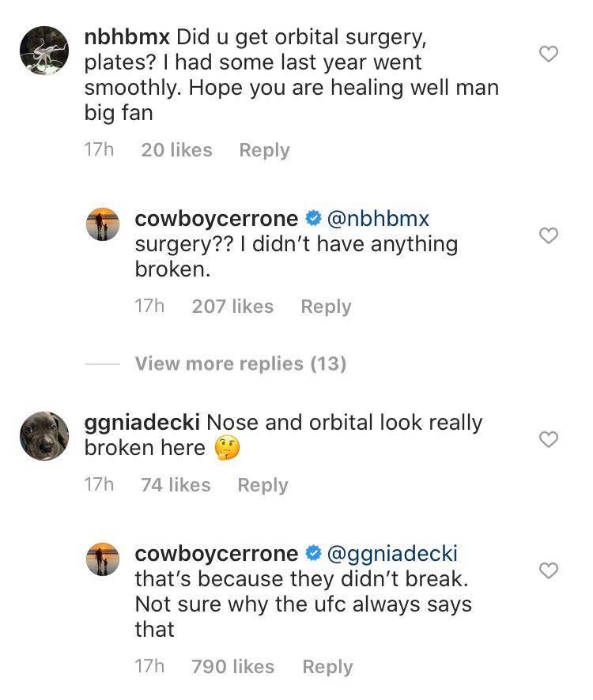Open the @ggniadecki mention link
The width and height of the screenshot is (593, 700).
click(x=391, y=554)
